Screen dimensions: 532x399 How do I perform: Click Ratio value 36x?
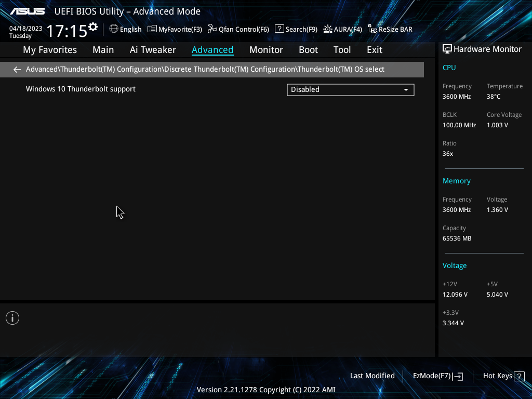[447, 154]
